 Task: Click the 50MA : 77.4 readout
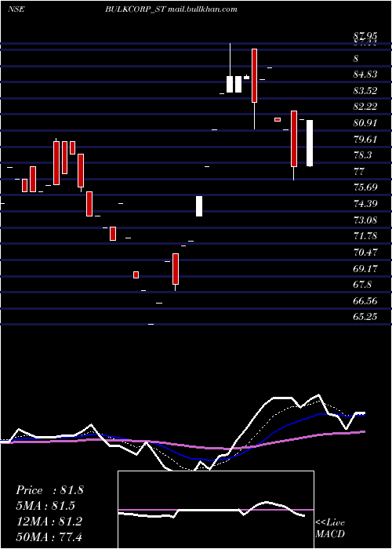click(x=49, y=536)
